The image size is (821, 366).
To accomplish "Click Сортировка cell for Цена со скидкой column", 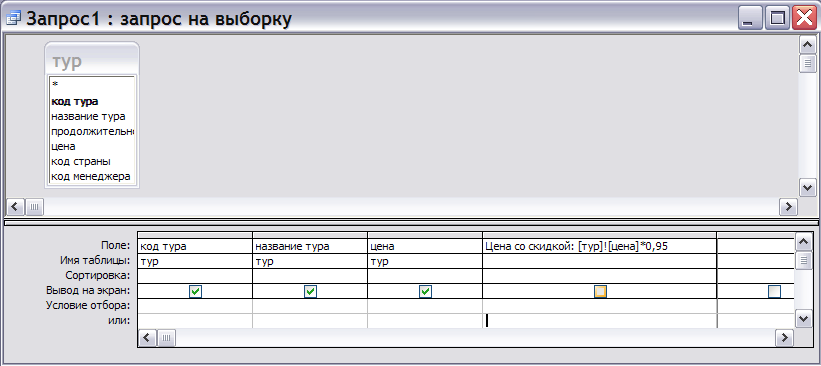I will (600, 276).
